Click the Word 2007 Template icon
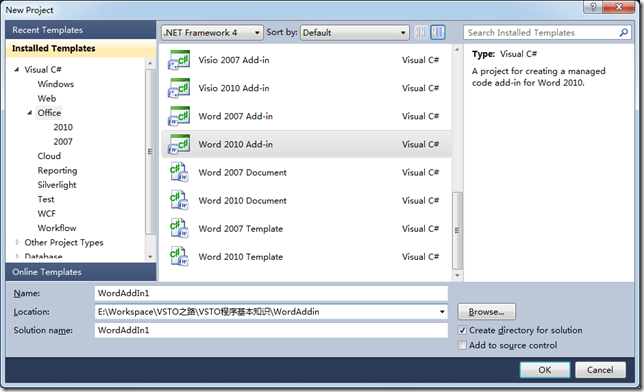Screen dimensions: 644x392 point(179,228)
